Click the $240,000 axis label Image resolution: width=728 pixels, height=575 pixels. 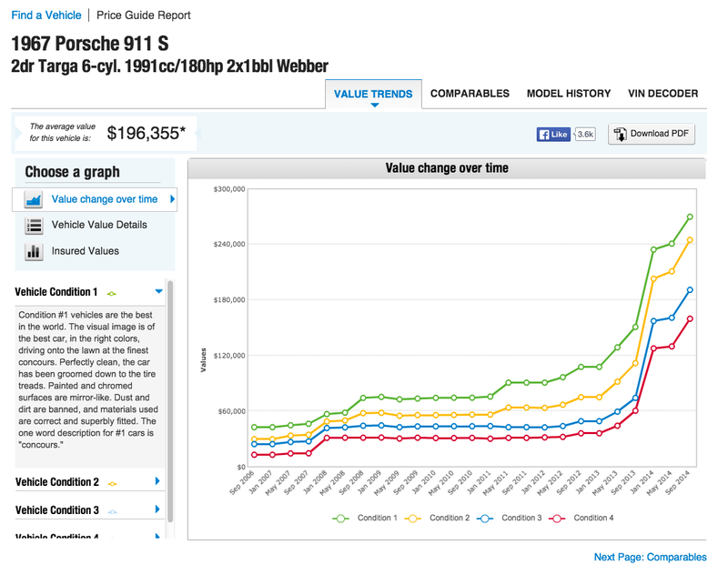(x=229, y=245)
